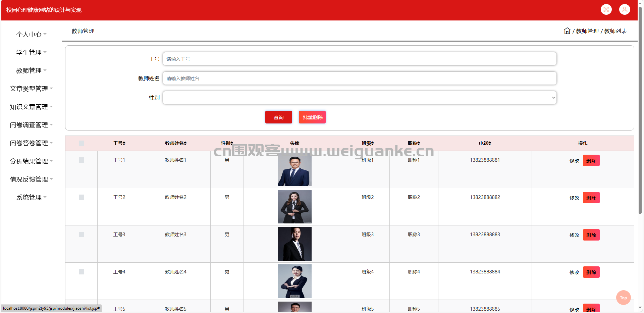The width and height of the screenshot is (644, 313).
Task: Click 教师管理 in the breadcrumb
Action: (x=587, y=31)
